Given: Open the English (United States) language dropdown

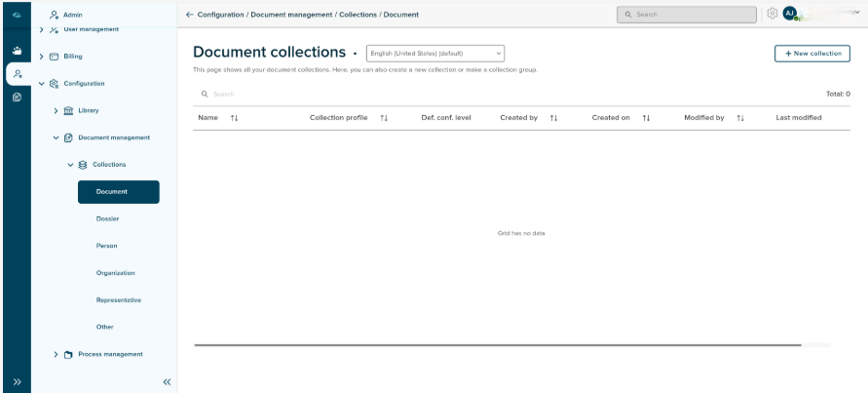Looking at the screenshot, I should (434, 54).
